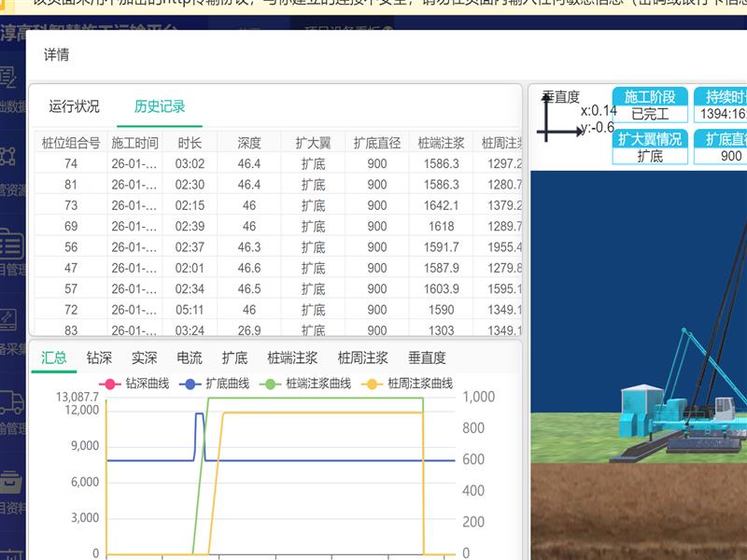Viewport: 747px width, 560px height.
Task: Hide the 桩周注浆曲线 chart series
Action: tap(409, 384)
